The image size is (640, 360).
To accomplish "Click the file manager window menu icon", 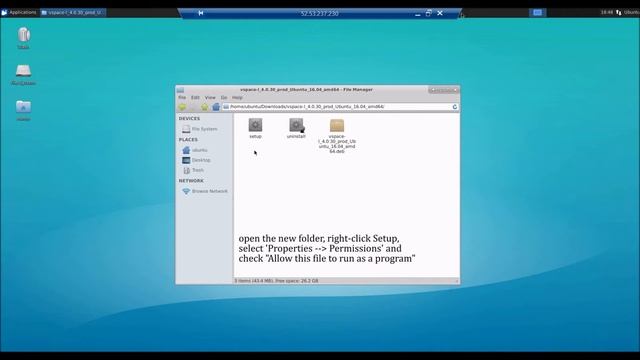I will click(180, 90).
